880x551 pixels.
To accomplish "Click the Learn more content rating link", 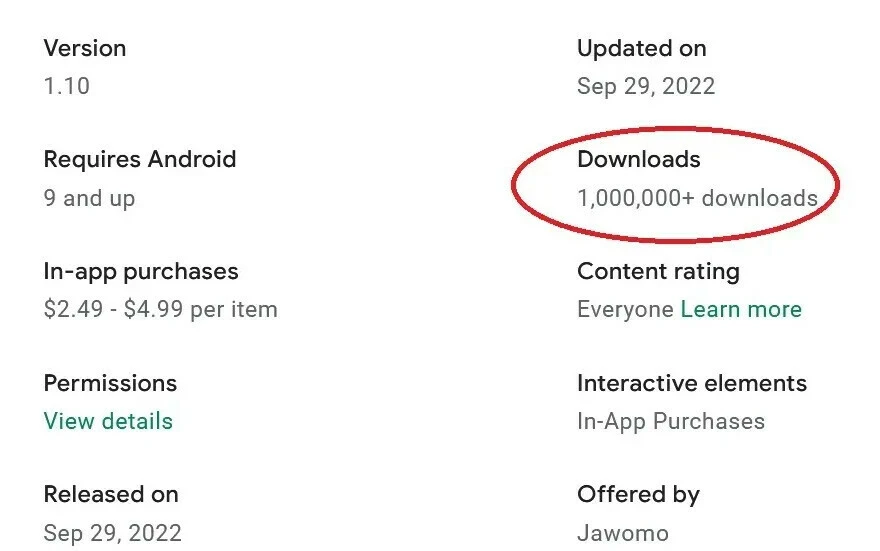I will [x=741, y=309].
